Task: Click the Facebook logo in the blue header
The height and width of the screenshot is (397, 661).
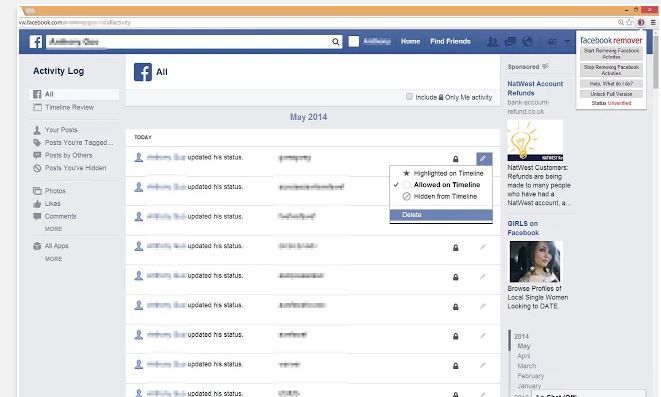Action: (36, 41)
